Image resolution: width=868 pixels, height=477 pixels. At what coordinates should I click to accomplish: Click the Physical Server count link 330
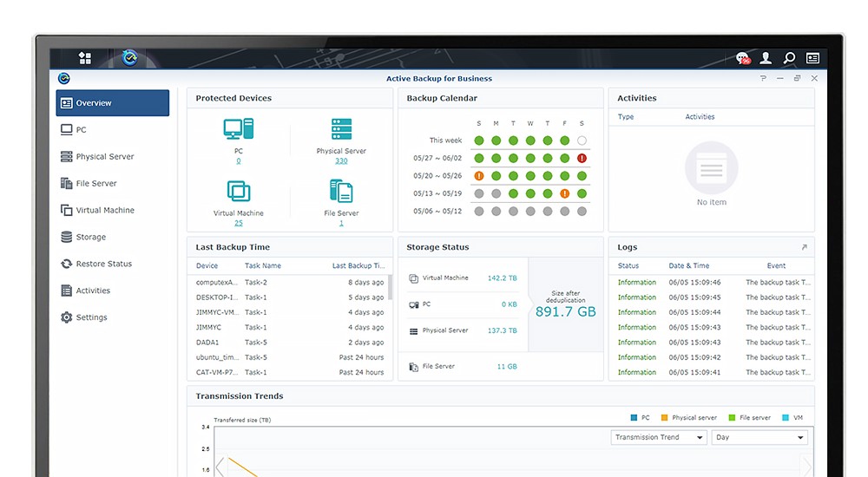point(341,161)
